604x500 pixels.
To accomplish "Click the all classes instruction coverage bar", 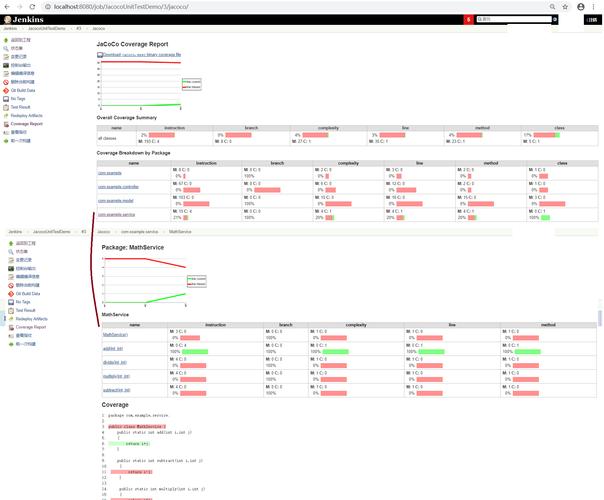I will (x=162, y=135).
